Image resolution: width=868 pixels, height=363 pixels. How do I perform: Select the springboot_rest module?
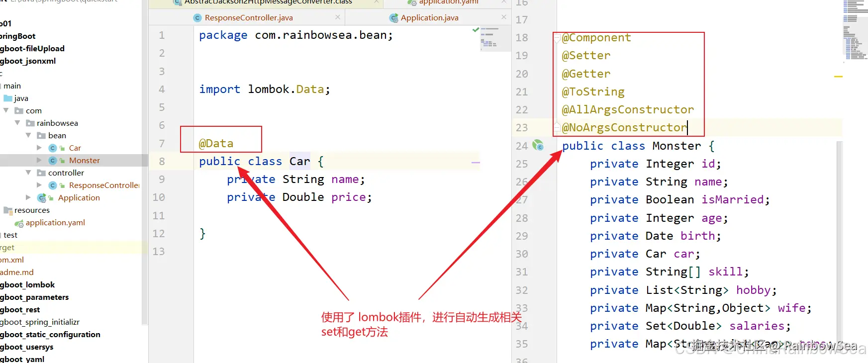(x=20, y=310)
